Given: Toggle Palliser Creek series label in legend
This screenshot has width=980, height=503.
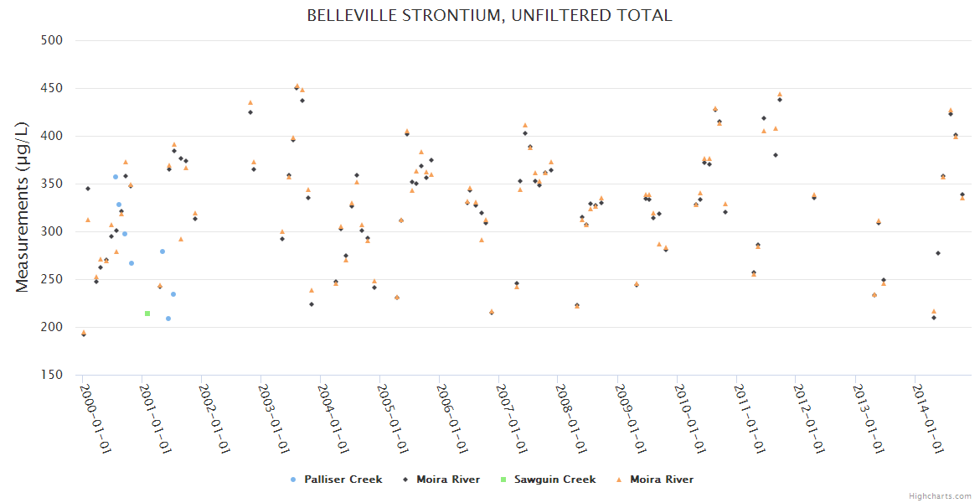Looking at the screenshot, I should (343, 480).
